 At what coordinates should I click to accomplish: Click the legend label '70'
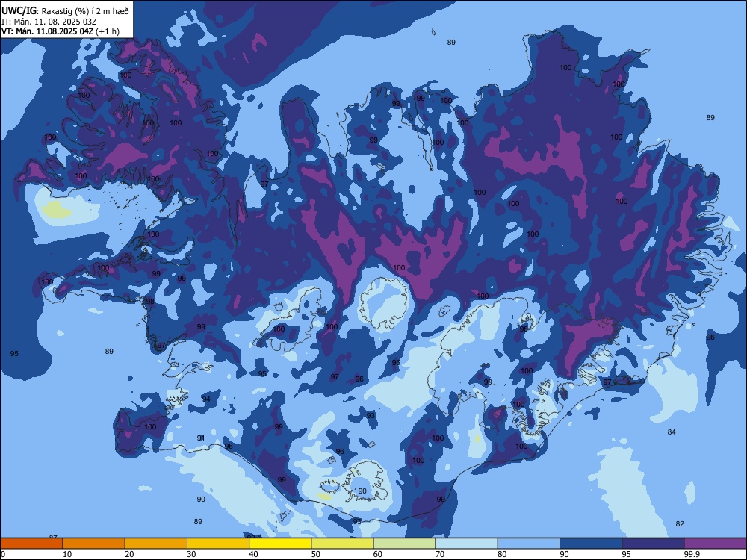click(x=440, y=554)
